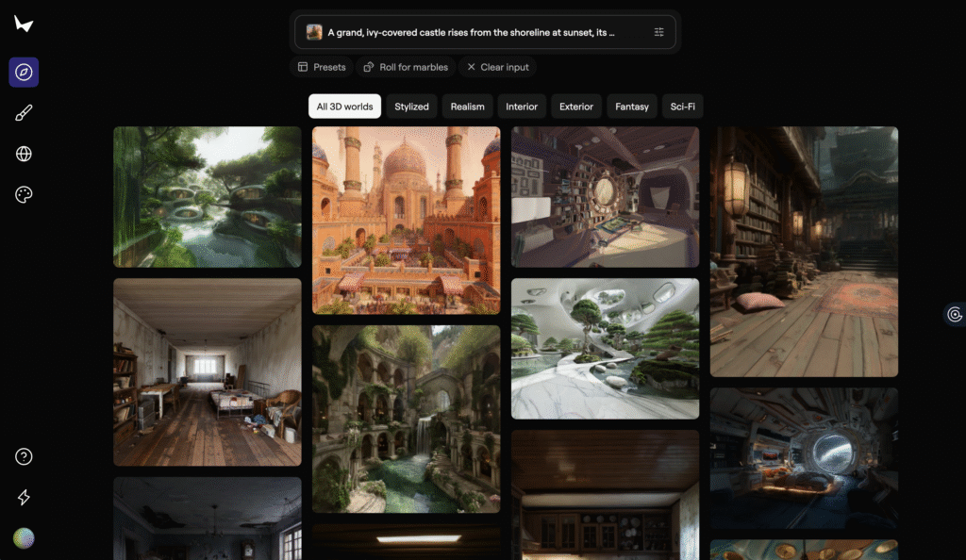Select the All 3D worlds filter

pos(344,107)
